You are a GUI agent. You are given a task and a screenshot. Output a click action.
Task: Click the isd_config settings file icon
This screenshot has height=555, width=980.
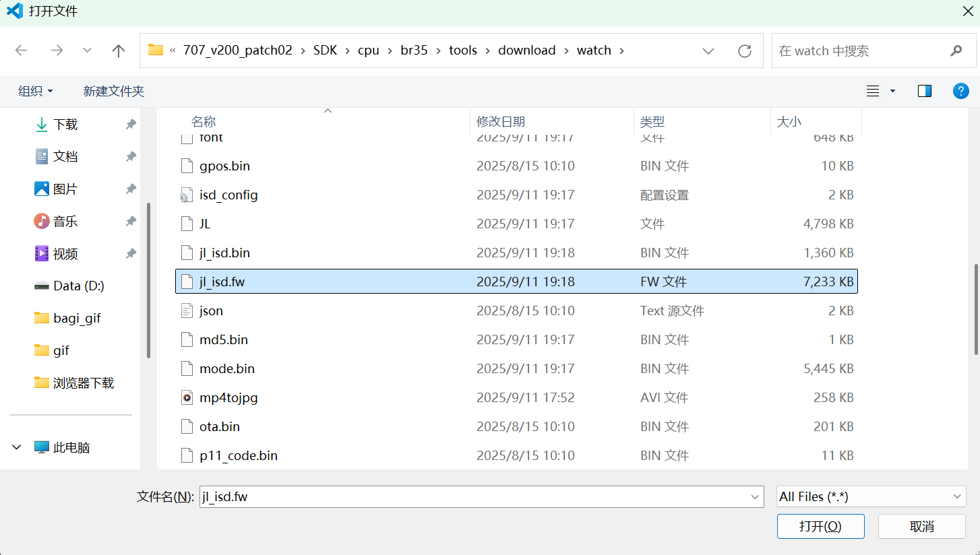click(186, 195)
